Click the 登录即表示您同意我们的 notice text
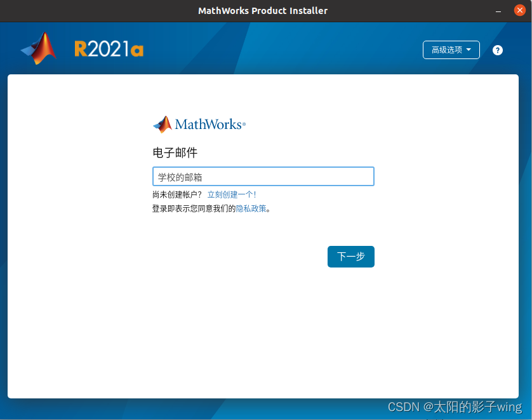This screenshot has width=532, height=420. (194, 208)
